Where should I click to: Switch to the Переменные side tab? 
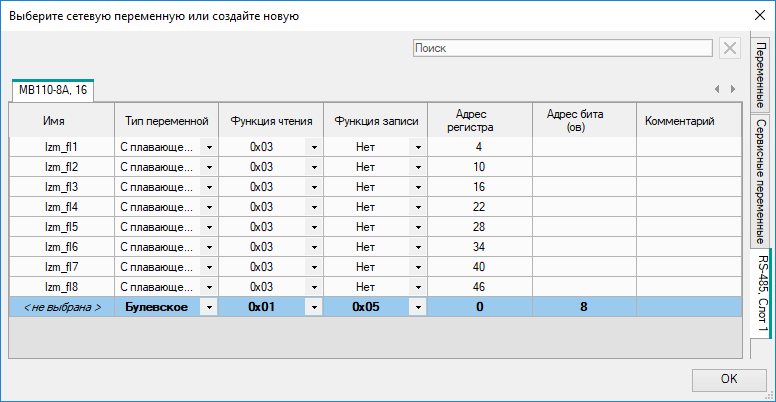[760, 75]
